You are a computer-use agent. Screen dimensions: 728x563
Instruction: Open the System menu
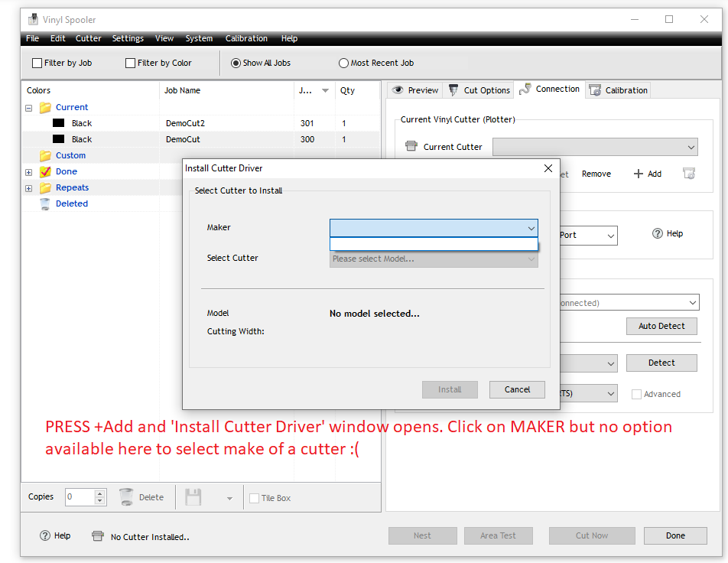tap(199, 38)
